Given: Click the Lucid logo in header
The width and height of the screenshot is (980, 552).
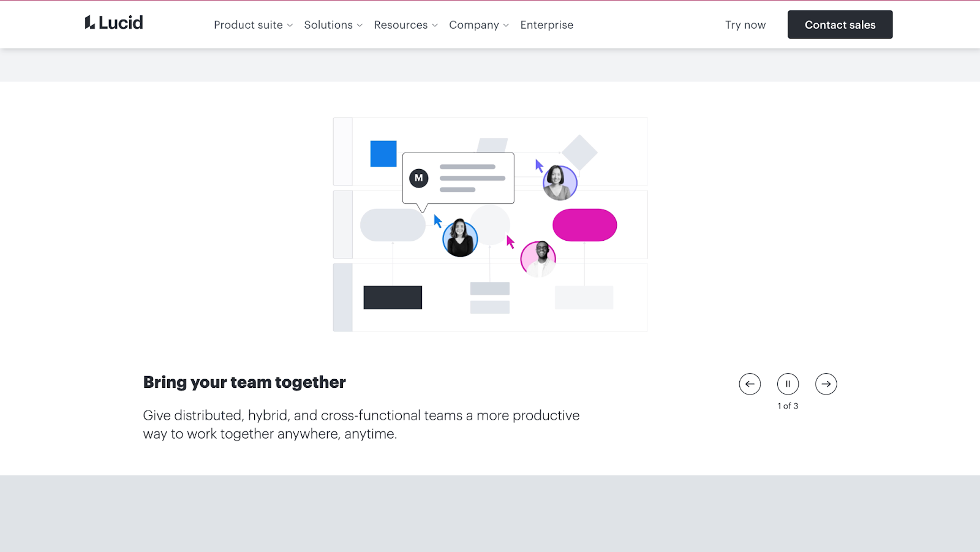Looking at the screenshot, I should point(114,23).
